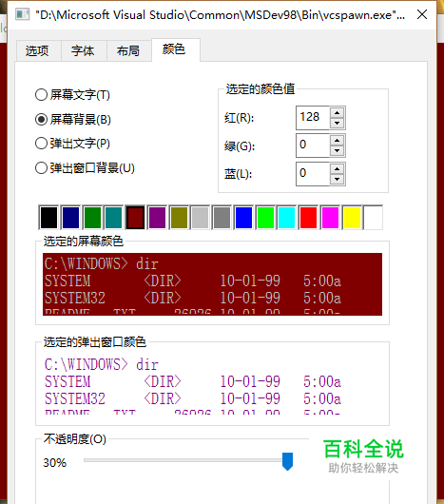Select the 颜色 tab

coord(176,49)
